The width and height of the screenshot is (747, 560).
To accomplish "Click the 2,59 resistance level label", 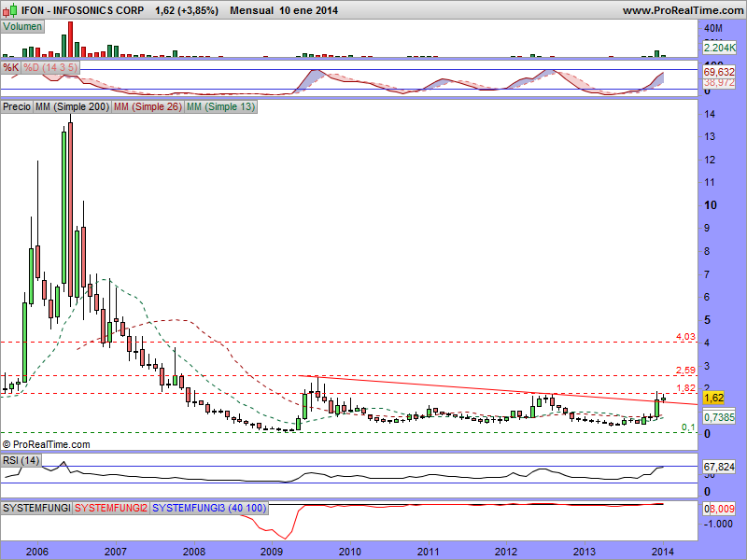I will click(x=685, y=370).
